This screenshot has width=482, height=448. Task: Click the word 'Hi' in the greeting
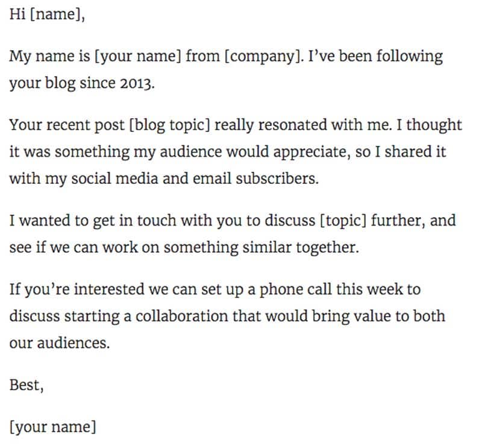coord(17,14)
